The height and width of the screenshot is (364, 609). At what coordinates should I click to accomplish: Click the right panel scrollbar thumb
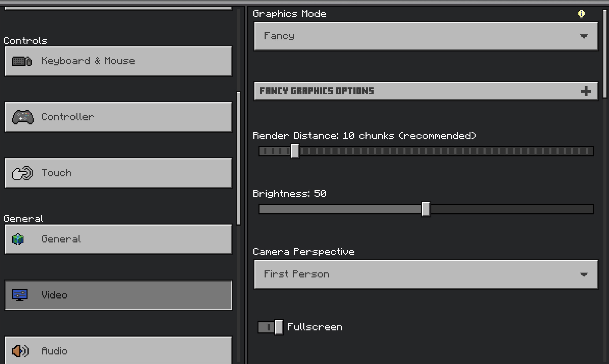(605, 54)
